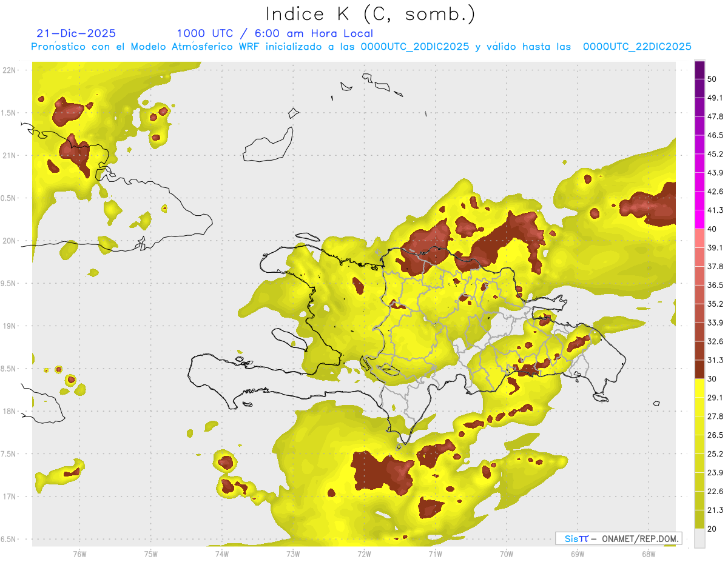Click colorbar label "21.3"
Screen dimensions: 728x562
[x=715, y=510]
